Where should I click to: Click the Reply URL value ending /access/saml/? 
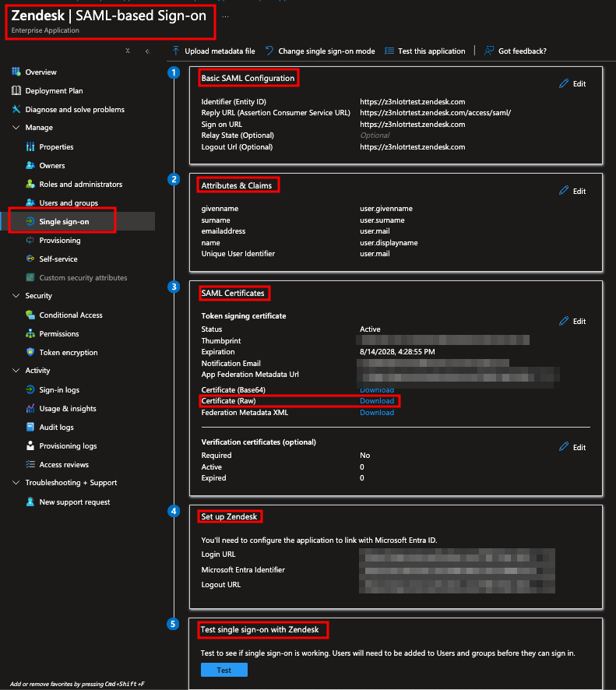(435, 113)
